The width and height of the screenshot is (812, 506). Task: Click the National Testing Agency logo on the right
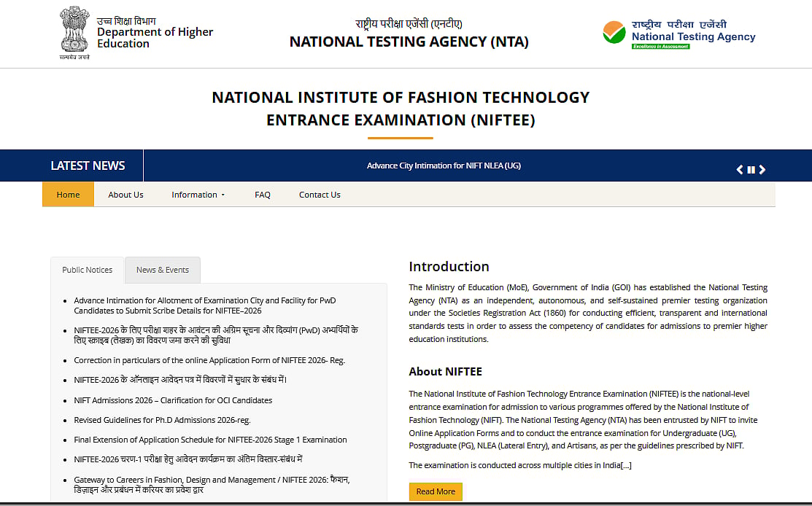tap(677, 32)
